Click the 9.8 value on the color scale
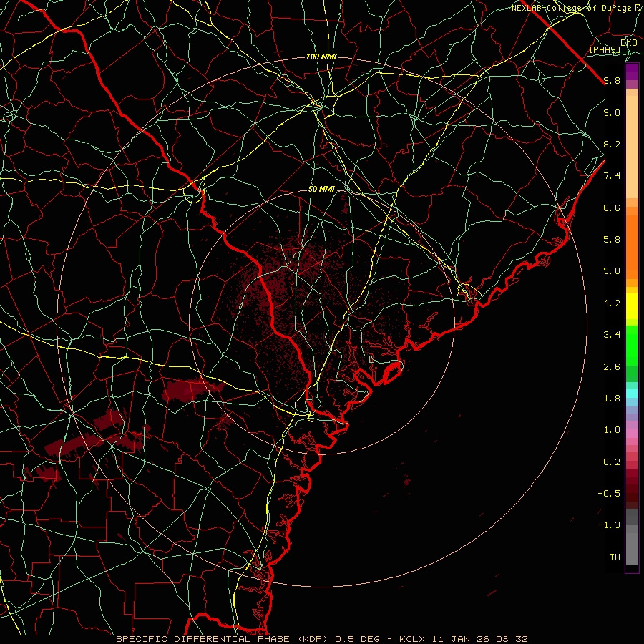Screen dimensions: 644x644 (x=612, y=80)
